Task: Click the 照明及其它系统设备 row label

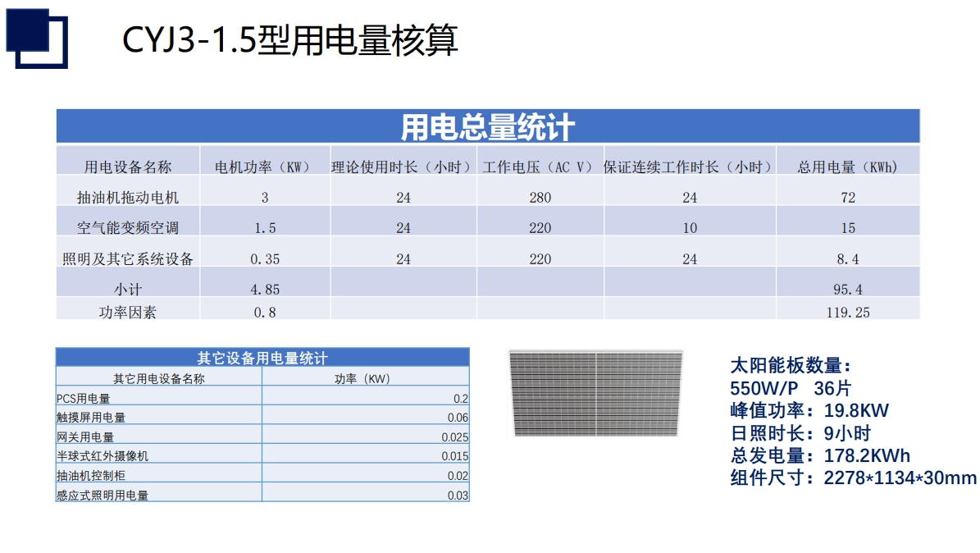Action: click(128, 259)
